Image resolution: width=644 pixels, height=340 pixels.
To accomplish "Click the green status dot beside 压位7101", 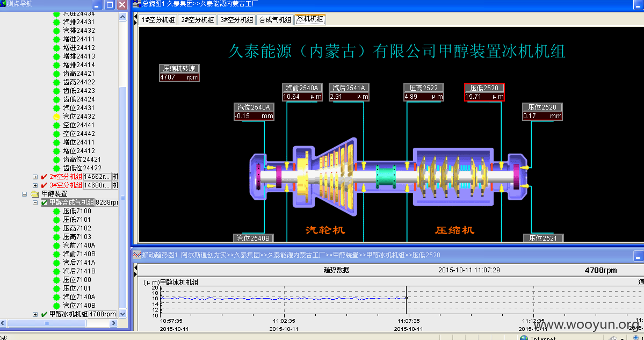I will [57, 288].
